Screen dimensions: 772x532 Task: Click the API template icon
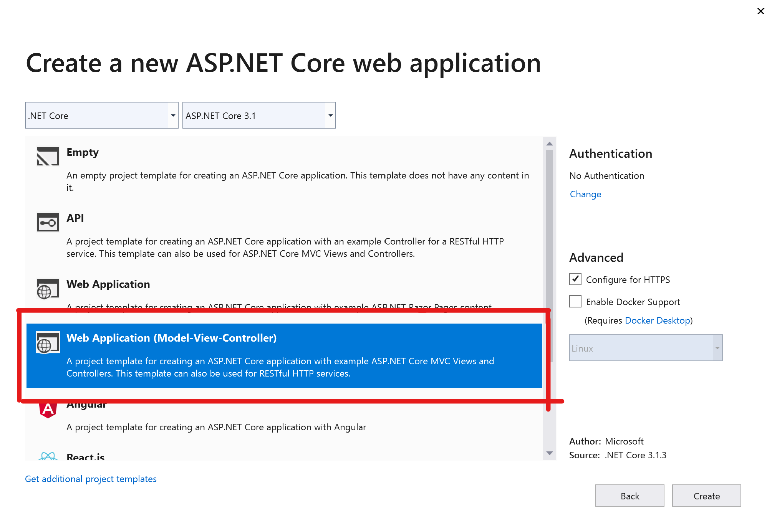pyautogui.click(x=48, y=222)
